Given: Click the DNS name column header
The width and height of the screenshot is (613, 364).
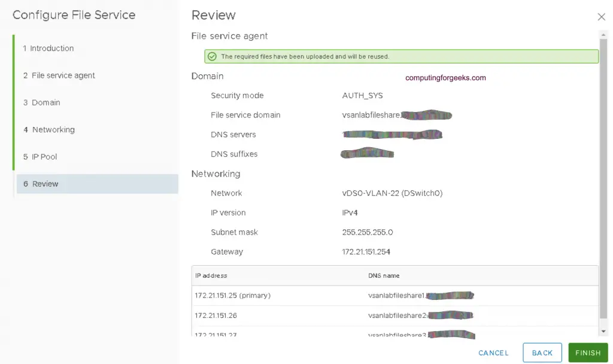Looking at the screenshot, I should [384, 275].
